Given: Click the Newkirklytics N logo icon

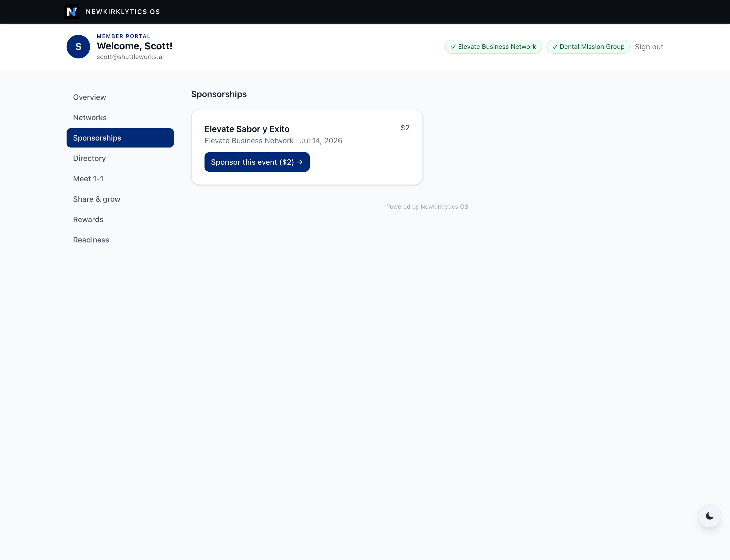Looking at the screenshot, I should (72, 12).
